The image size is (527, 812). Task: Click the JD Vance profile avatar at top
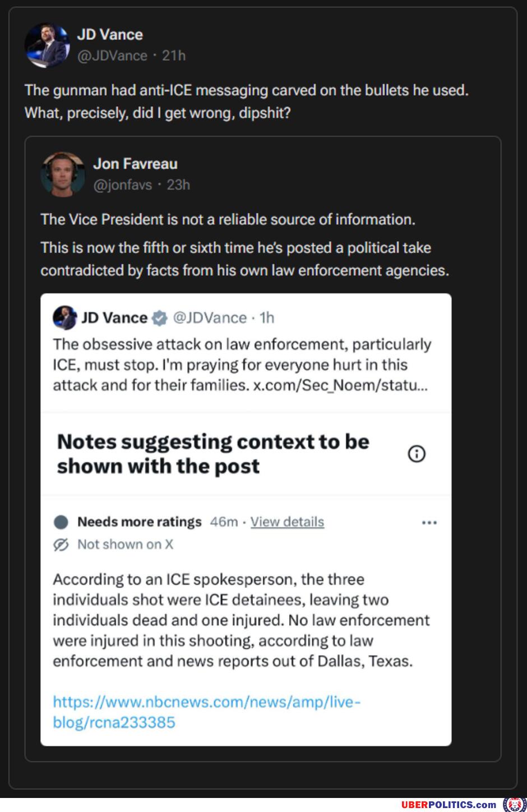[x=47, y=45]
